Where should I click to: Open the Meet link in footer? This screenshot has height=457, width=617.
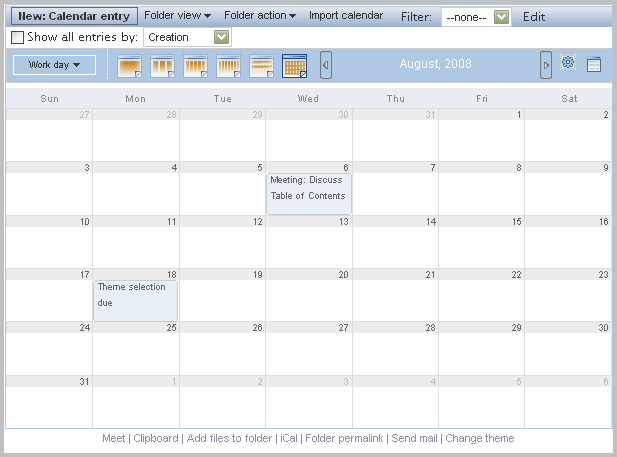pos(113,438)
